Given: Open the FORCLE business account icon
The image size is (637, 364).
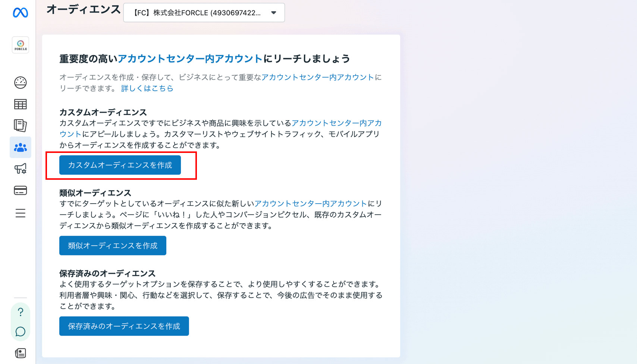Looking at the screenshot, I should point(21,45).
